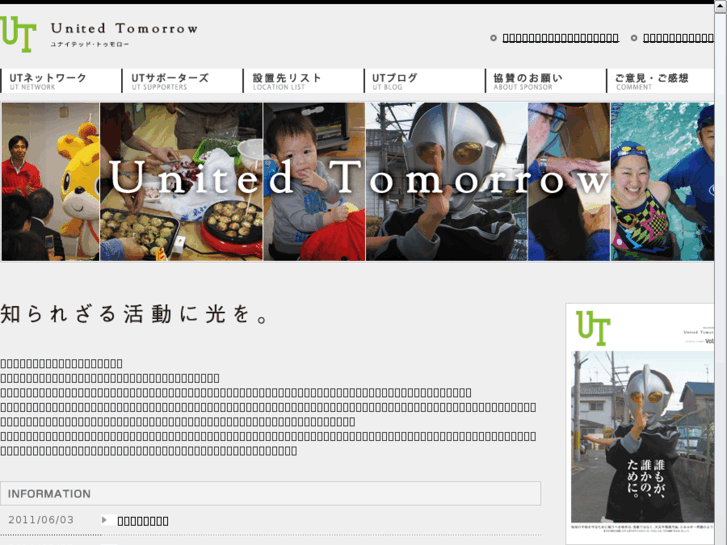Open the 設置先リスト menu item

click(303, 81)
